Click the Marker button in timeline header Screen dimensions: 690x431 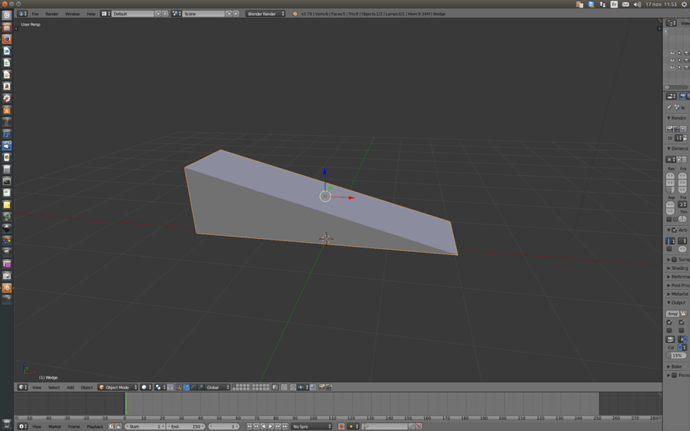click(x=54, y=426)
